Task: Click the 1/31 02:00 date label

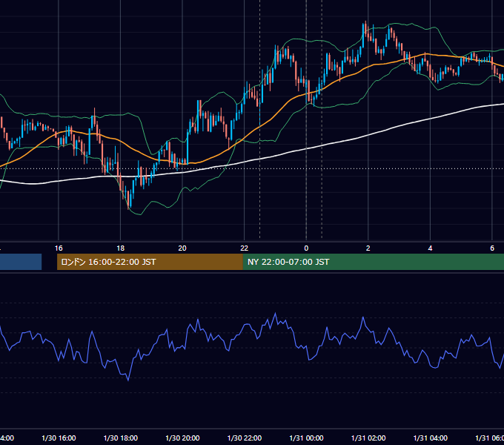Action: point(368,438)
